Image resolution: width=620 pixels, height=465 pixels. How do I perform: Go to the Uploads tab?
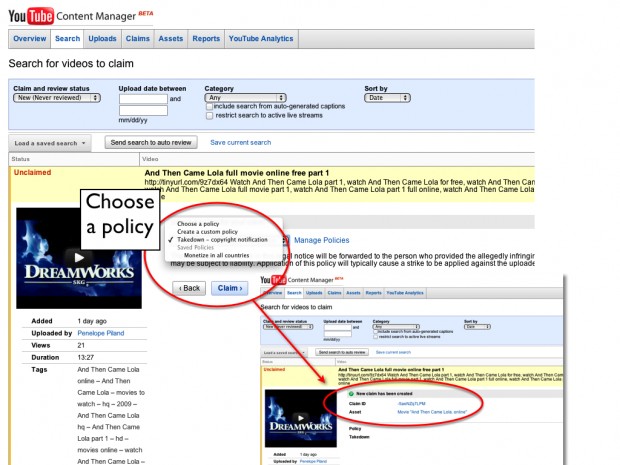click(102, 39)
